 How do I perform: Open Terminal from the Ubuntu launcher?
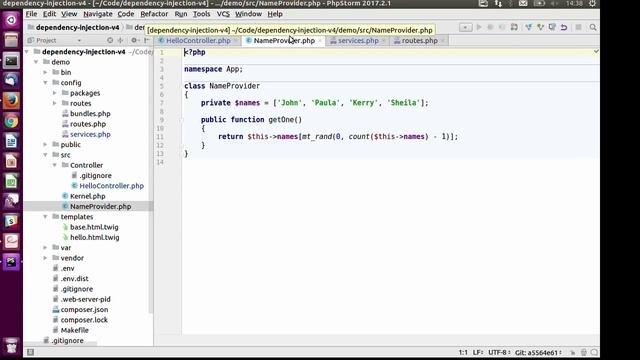click(x=11, y=60)
